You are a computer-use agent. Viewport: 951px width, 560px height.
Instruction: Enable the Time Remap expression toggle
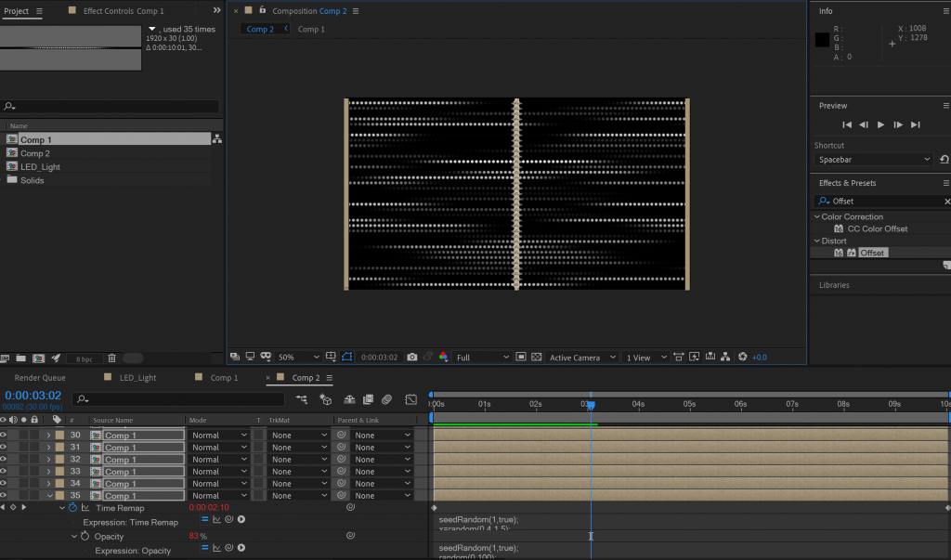point(205,520)
